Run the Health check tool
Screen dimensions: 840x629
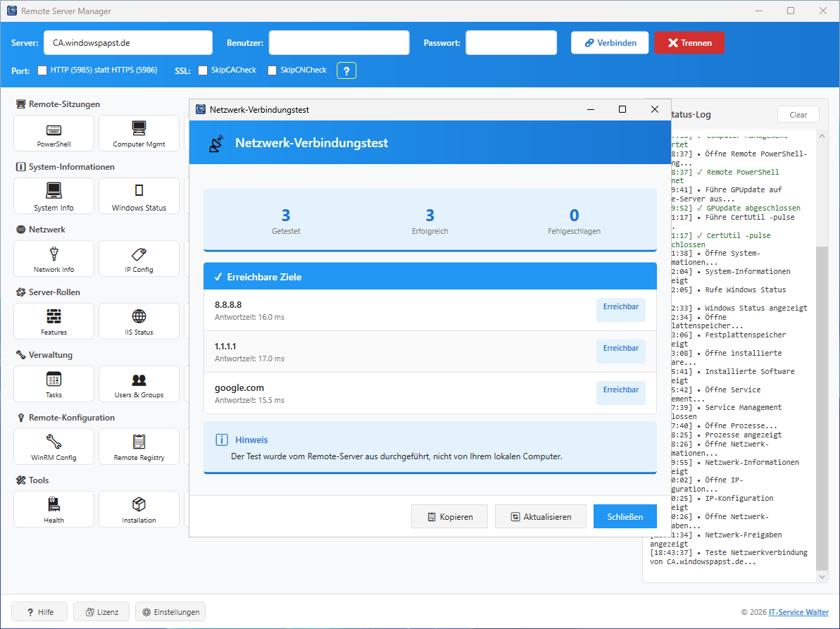[x=54, y=509]
